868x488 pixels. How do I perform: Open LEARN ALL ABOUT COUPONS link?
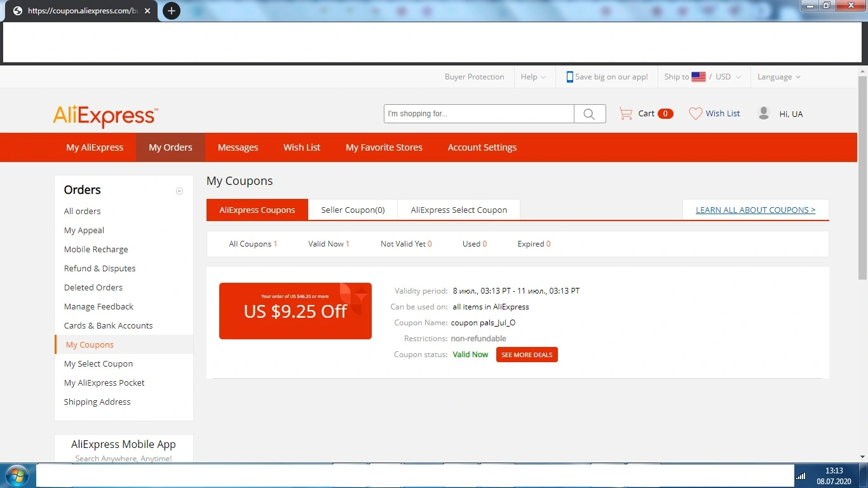point(756,210)
